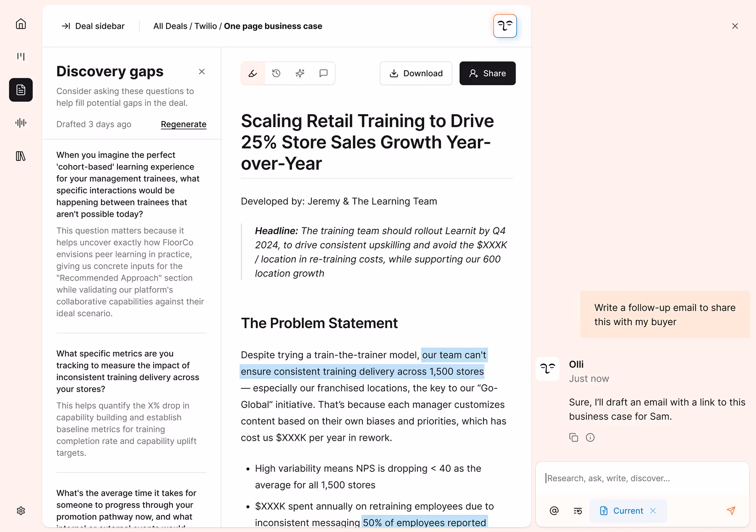
Task: Show info about Olli's reply
Action: tap(590, 438)
